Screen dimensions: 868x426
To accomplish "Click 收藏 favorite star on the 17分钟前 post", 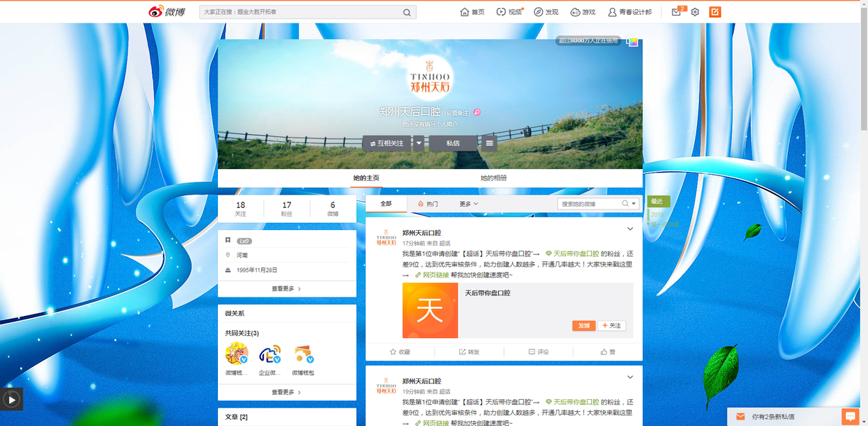I will [400, 351].
